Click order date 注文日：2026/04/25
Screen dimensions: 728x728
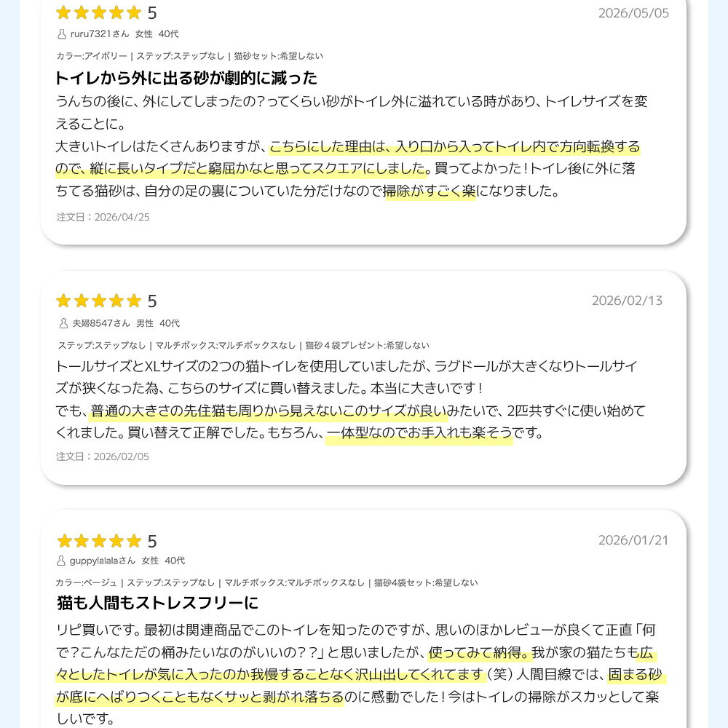(x=103, y=217)
